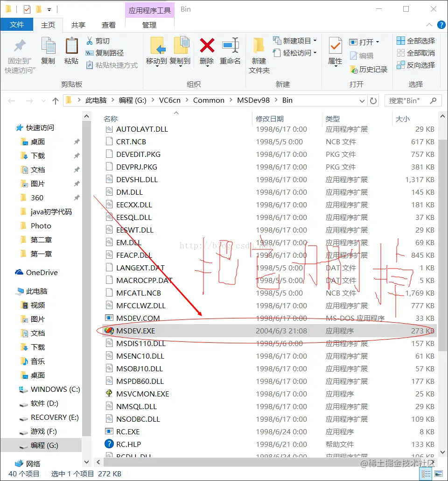
Task: Click the Rename icon
Action: (230, 45)
